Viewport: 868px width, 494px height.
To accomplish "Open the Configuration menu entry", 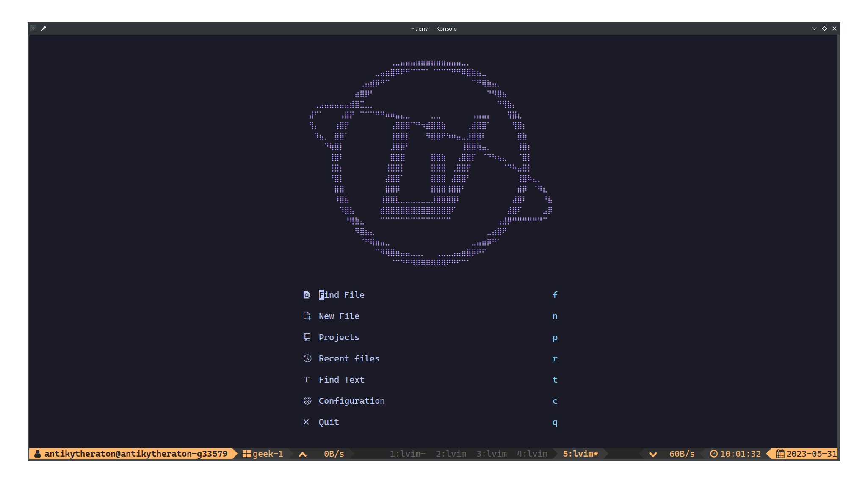I will click(x=351, y=401).
